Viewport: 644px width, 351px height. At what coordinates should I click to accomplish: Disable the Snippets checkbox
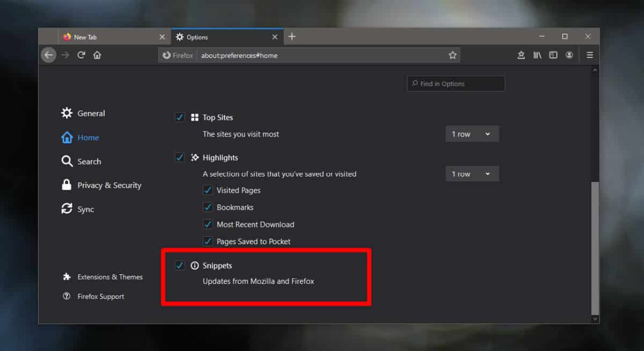[180, 265]
